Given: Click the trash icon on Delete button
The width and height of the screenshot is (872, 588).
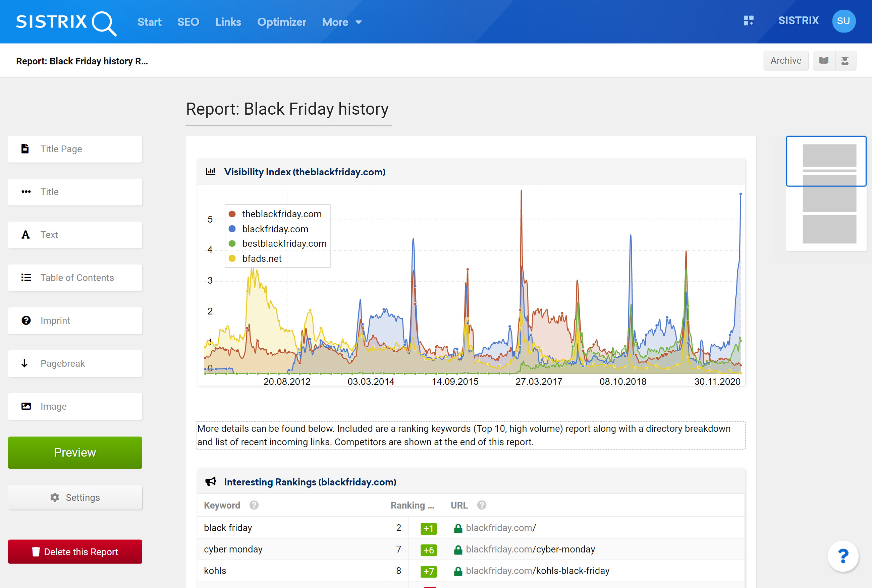Looking at the screenshot, I should pyautogui.click(x=36, y=551).
